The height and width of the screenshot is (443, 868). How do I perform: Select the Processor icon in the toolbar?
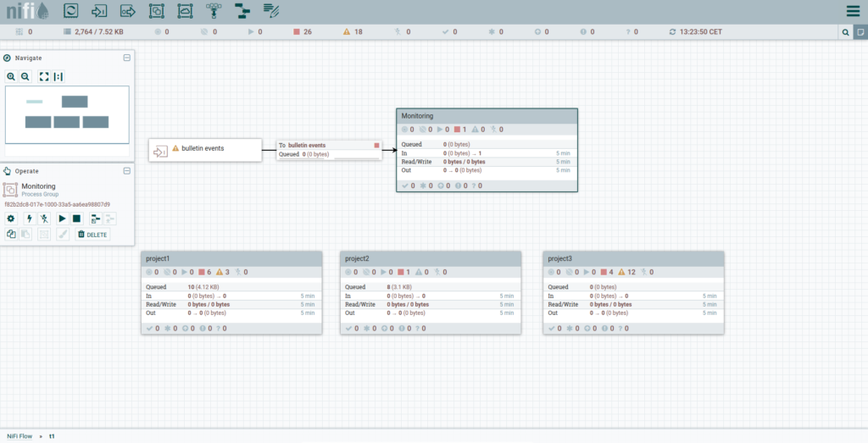tap(71, 10)
